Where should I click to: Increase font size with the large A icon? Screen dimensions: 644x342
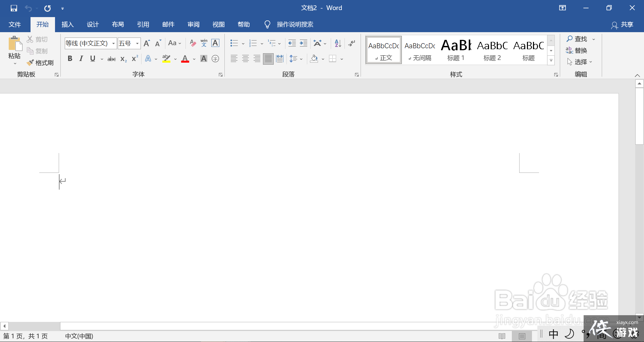coord(147,43)
